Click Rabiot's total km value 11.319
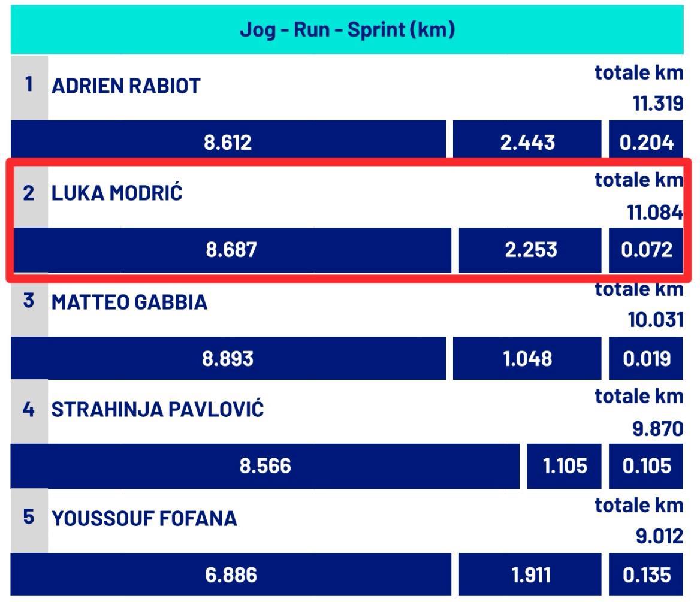This screenshot has height=602, width=700. 658,104
